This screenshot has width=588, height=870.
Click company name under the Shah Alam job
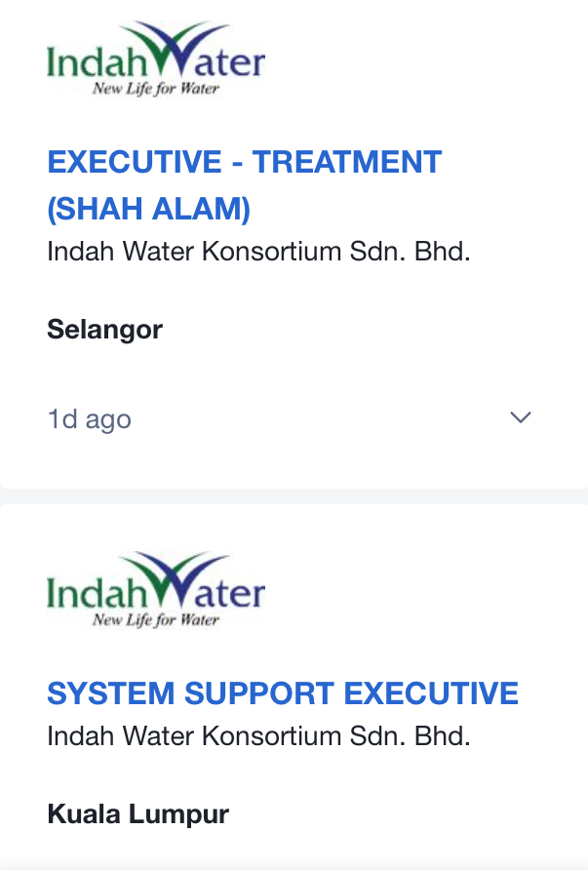(x=258, y=252)
